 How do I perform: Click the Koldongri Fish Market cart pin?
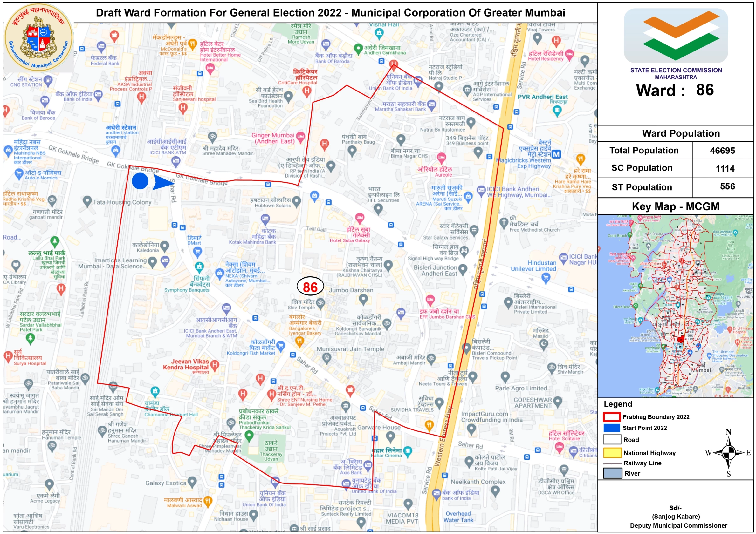[x=280, y=346]
